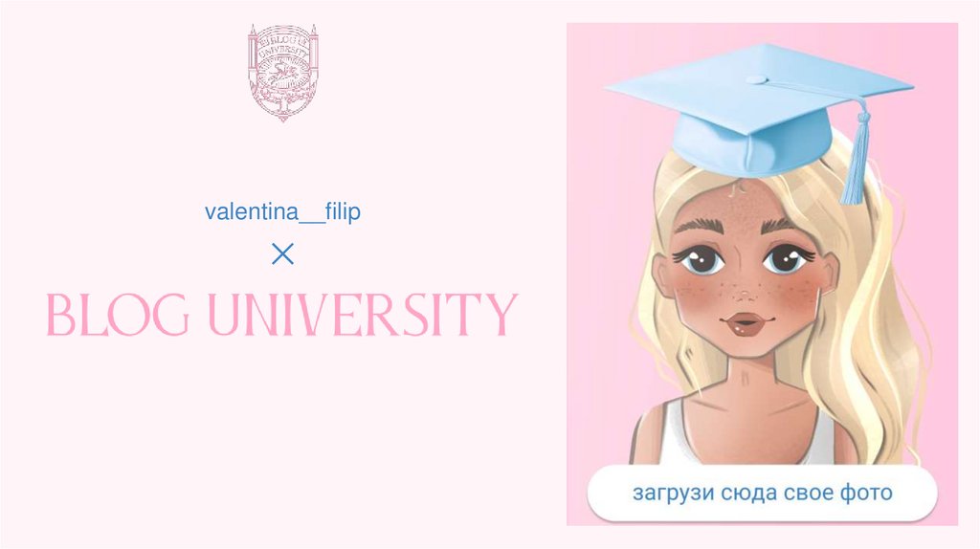
Task: Click the BLOG UNIVERSITY pink title
Action: tap(282, 314)
